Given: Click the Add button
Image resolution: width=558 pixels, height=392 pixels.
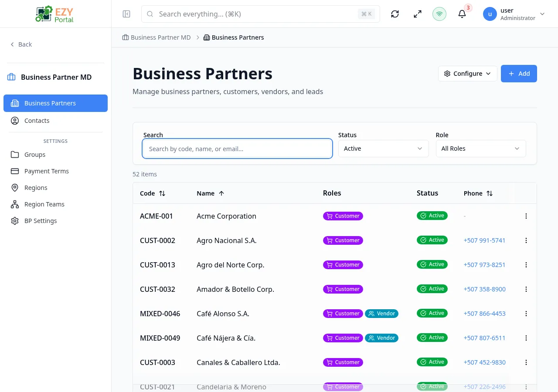Looking at the screenshot, I should (519, 74).
